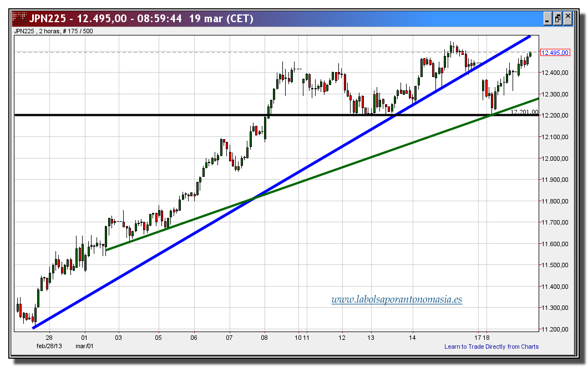Click the 12.300,00 price axis label
This screenshot has height=367, width=588.
pos(555,94)
